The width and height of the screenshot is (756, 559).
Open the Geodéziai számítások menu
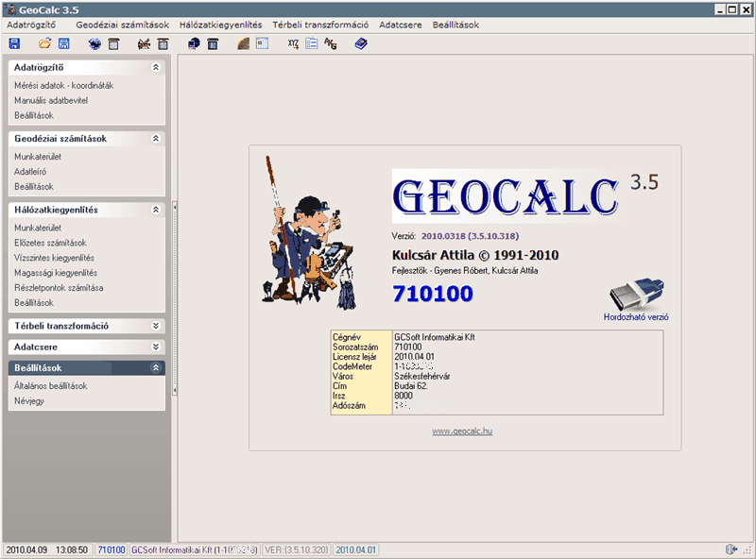pyautogui.click(x=123, y=25)
